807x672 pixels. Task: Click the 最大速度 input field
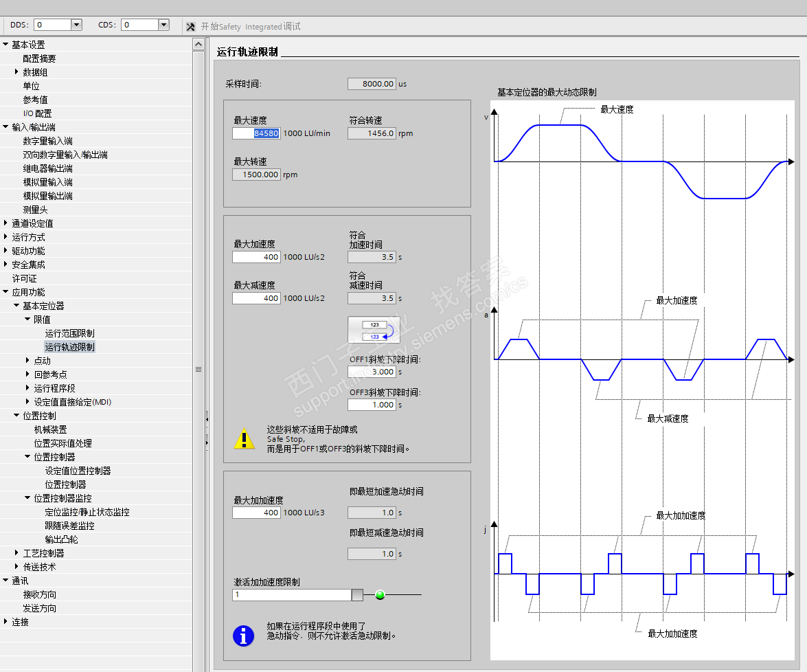(x=256, y=133)
